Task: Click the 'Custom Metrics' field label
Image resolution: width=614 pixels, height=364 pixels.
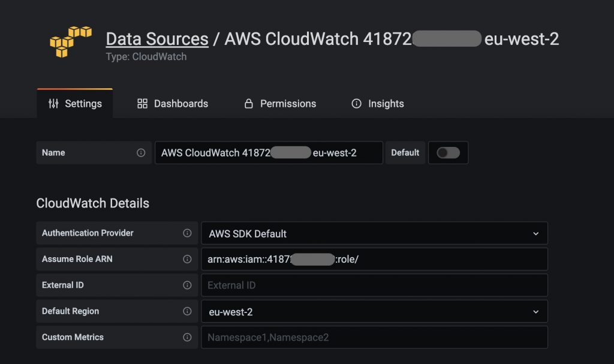Action: [x=73, y=337]
